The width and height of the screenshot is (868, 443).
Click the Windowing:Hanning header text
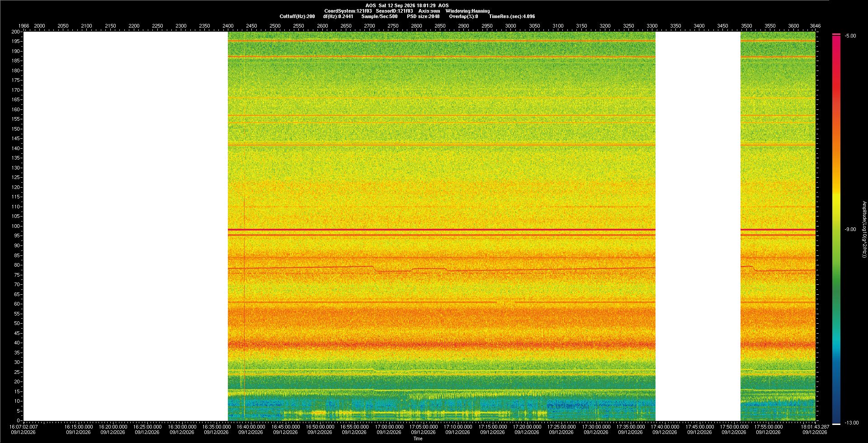[x=467, y=11]
